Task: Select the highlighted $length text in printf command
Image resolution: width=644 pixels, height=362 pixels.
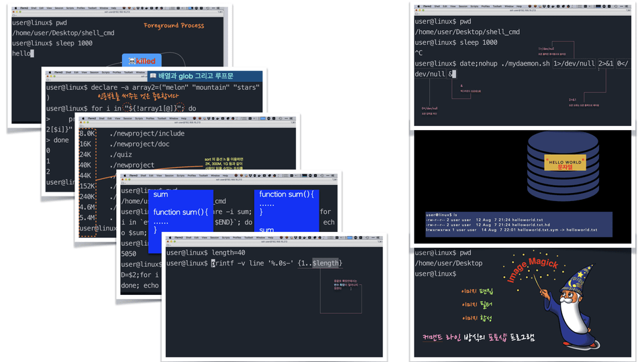Action: tap(325, 263)
